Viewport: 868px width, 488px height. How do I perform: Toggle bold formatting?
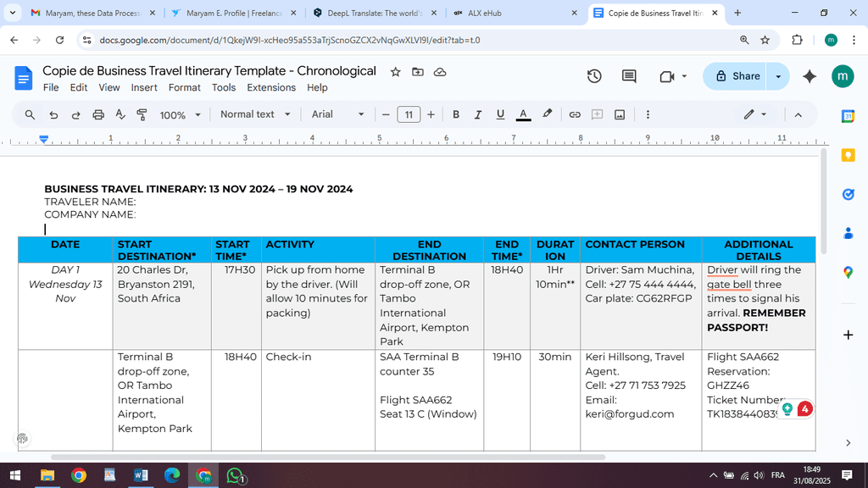point(456,114)
